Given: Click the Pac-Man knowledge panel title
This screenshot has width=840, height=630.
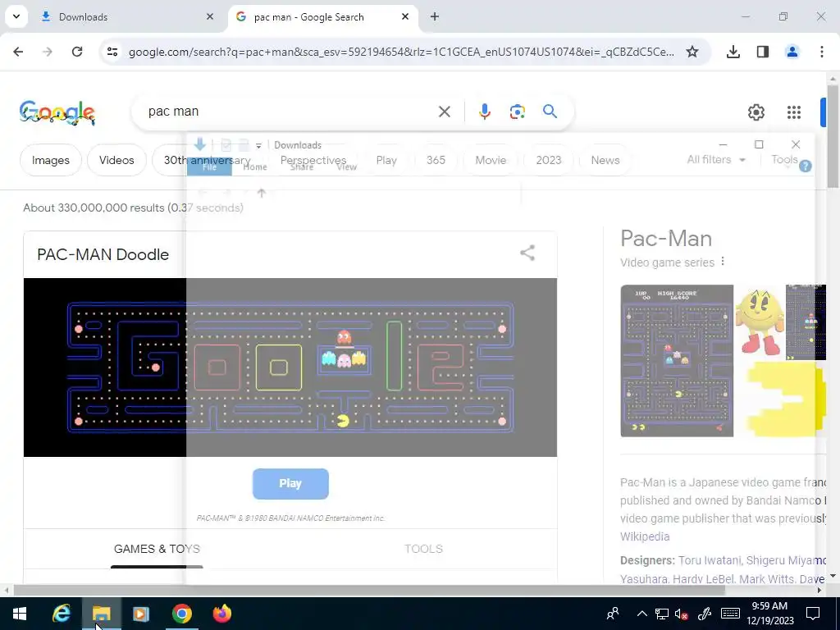Looking at the screenshot, I should click(x=666, y=239).
